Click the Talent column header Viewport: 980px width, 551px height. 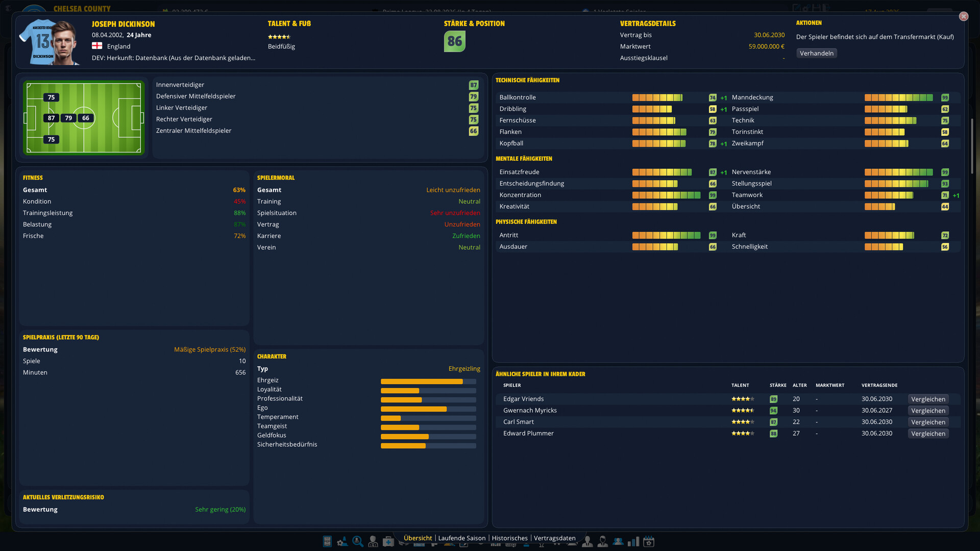pyautogui.click(x=740, y=386)
